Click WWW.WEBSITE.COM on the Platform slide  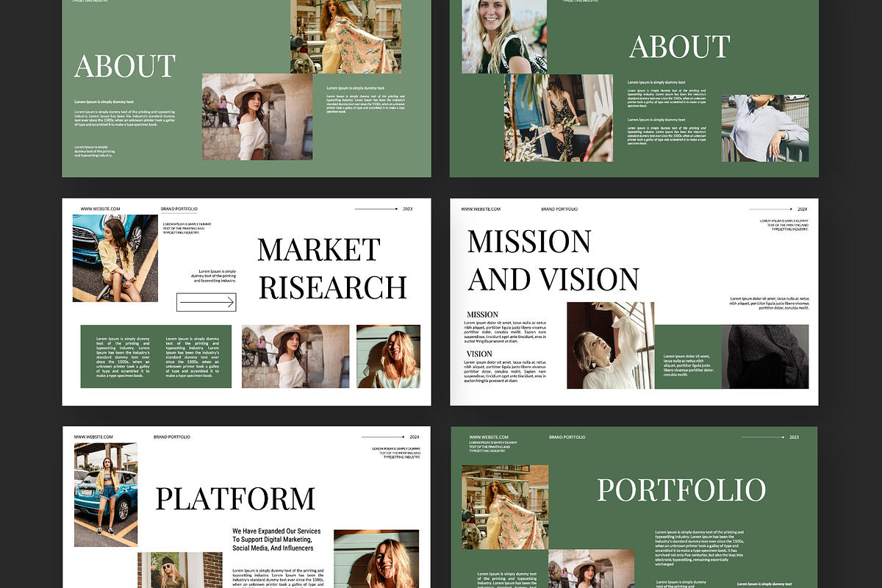[x=93, y=437]
